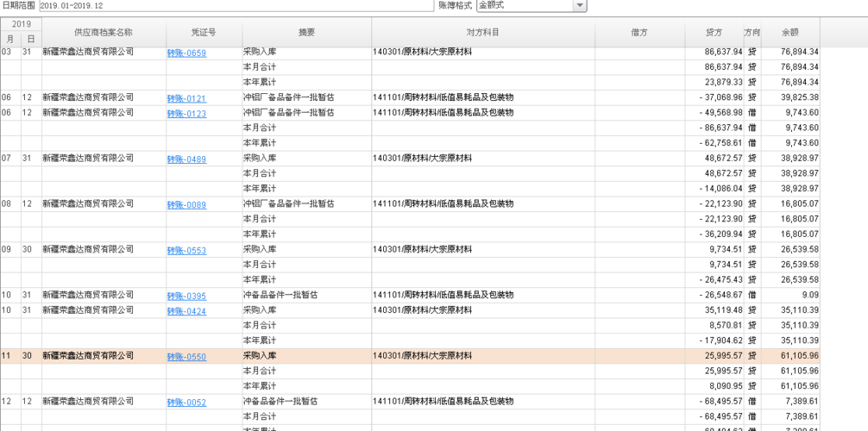The image size is (868, 431).
Task: Open voucher link 转账-0553
Action: (186, 251)
